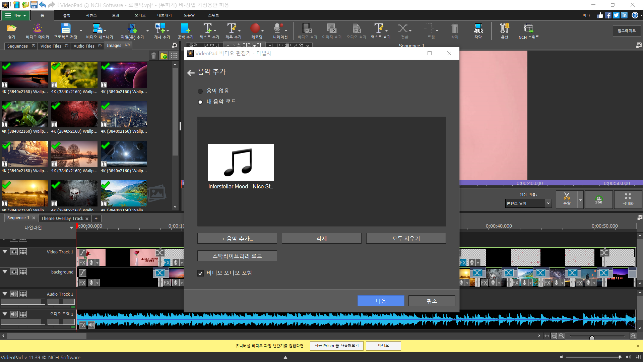Open the 오디오 menu tab

pos(140,15)
